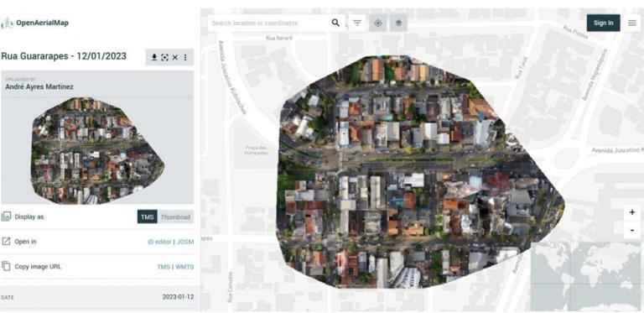644x313 pixels.
Task: Open imagery in JOSM
Action: 185,242
